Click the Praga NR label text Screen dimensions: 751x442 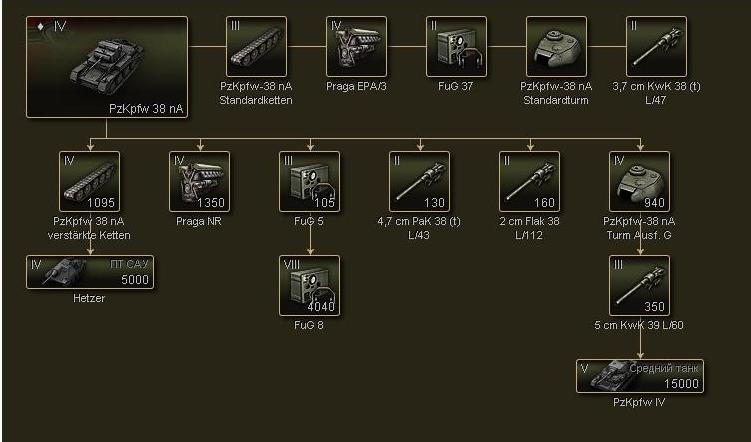point(199,221)
